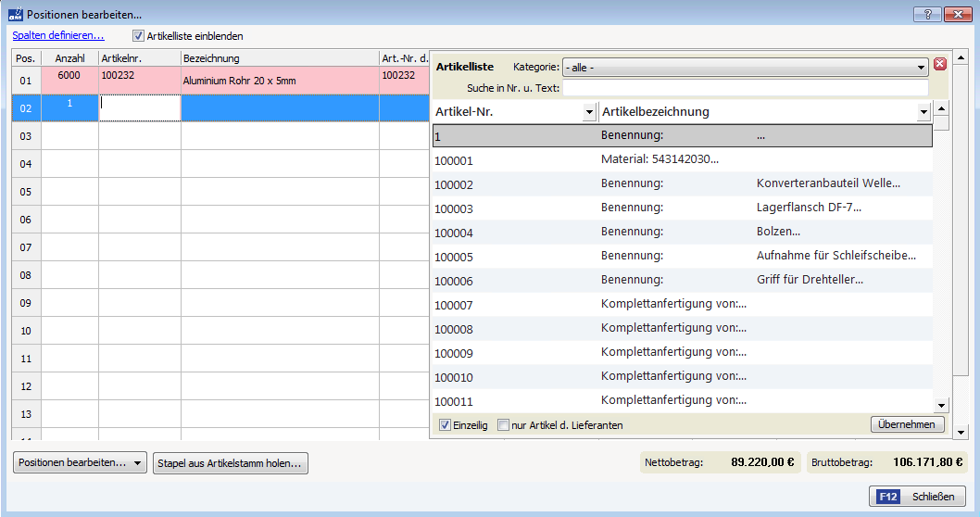Open the Artikel-Nr. column filter arrow
The height and width of the screenshot is (517, 980).
pos(589,112)
